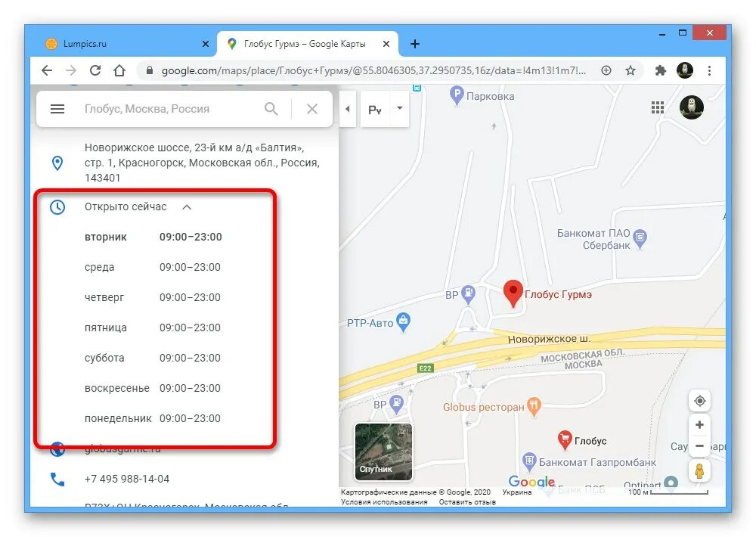The height and width of the screenshot is (537, 756).
Task: Click phone number +7 495 988-14-04
Action: pyautogui.click(x=127, y=479)
